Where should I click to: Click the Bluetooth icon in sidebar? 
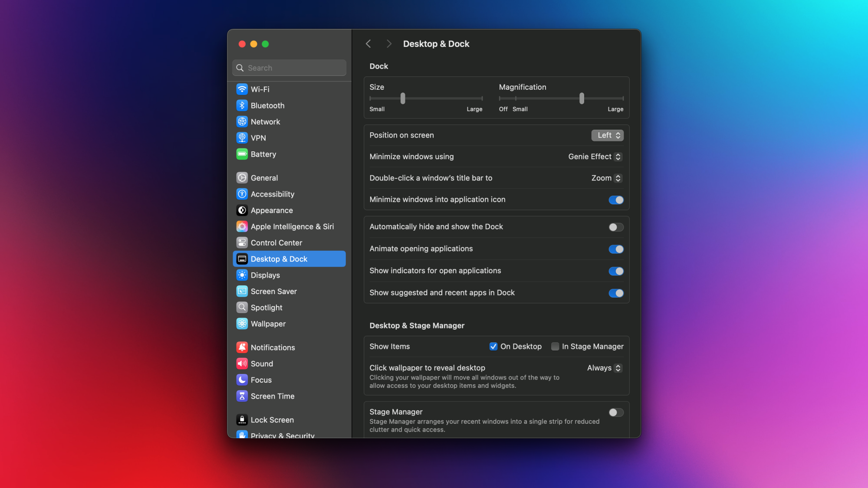242,105
